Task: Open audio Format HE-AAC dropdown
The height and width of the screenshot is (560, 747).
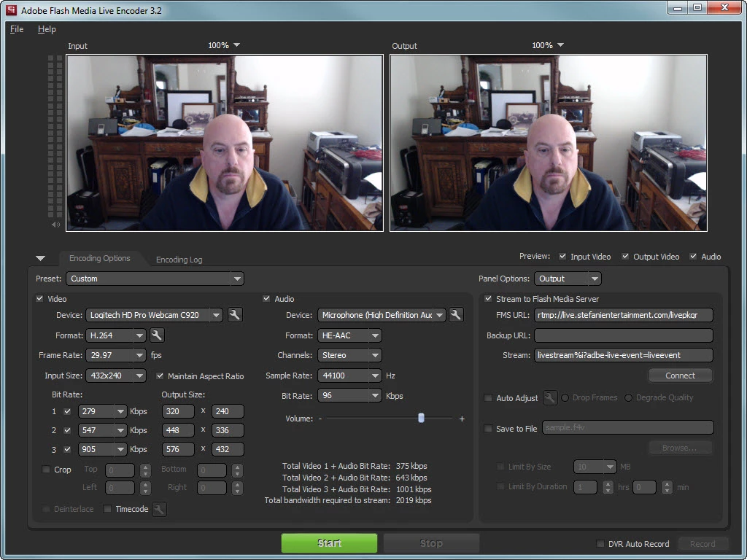Action: [x=349, y=335]
